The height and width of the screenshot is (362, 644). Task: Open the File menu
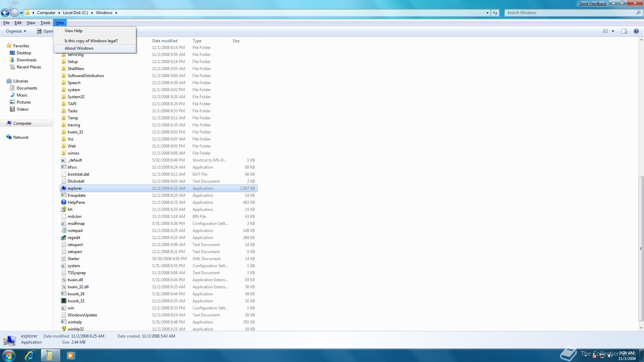pyautogui.click(x=6, y=23)
